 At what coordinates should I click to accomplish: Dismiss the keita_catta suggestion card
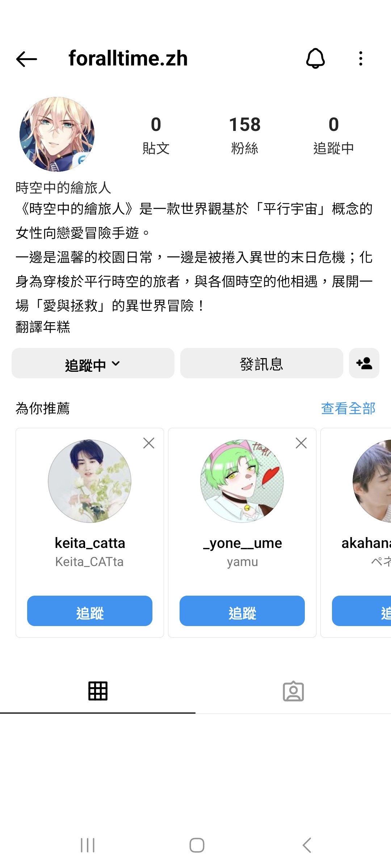(149, 443)
